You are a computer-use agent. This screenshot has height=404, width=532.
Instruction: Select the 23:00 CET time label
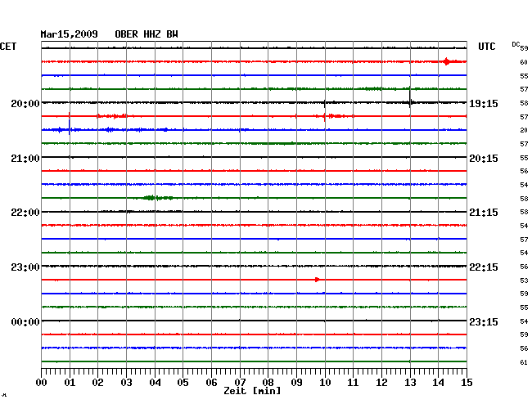coord(25,267)
